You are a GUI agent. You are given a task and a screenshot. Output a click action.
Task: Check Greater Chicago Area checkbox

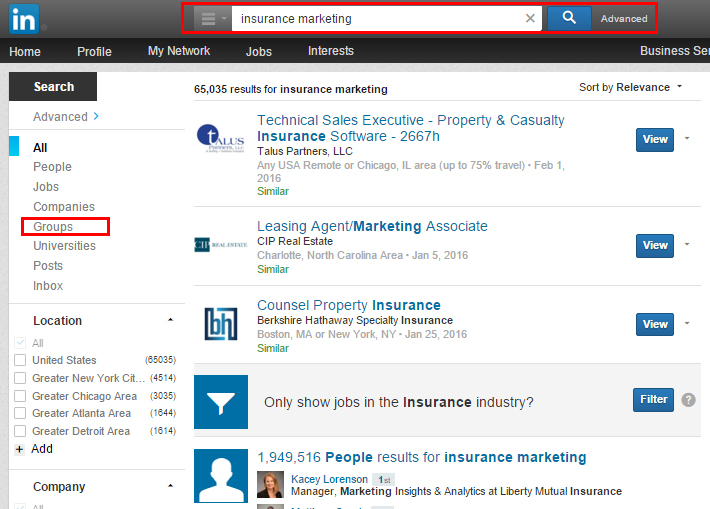point(20,396)
